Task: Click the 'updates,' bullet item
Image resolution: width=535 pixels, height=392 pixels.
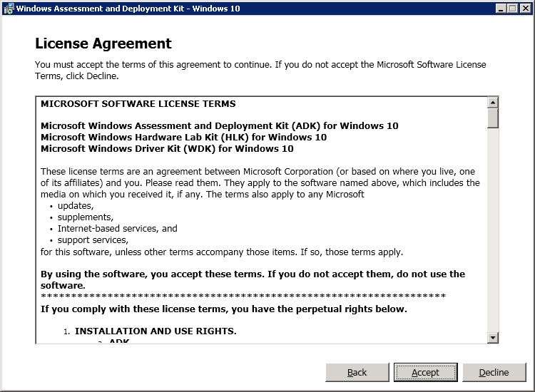Action: 76,205
